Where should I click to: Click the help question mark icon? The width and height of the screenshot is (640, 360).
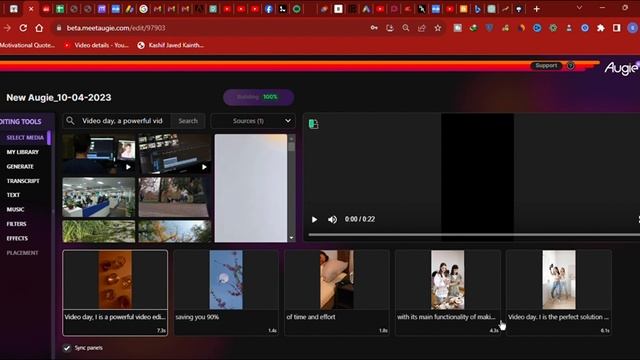571,66
